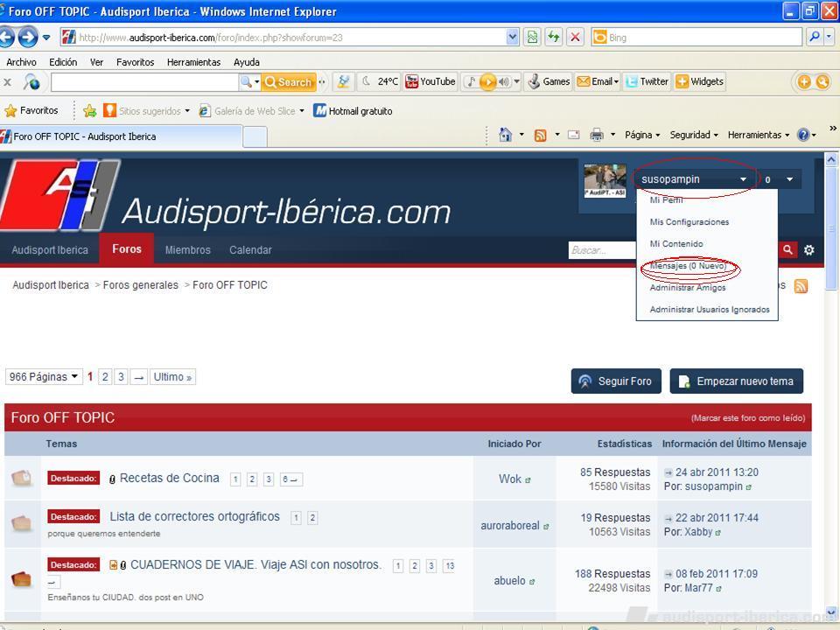Click the RSS feeds icon in command bar
Image resolution: width=840 pixels, height=630 pixels.
coord(541,135)
